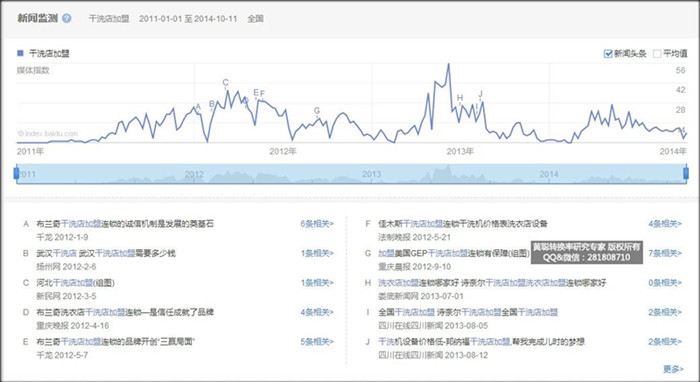Click source text 法制晚报 2012-5-21
This screenshot has height=382, width=700.
pos(414,237)
